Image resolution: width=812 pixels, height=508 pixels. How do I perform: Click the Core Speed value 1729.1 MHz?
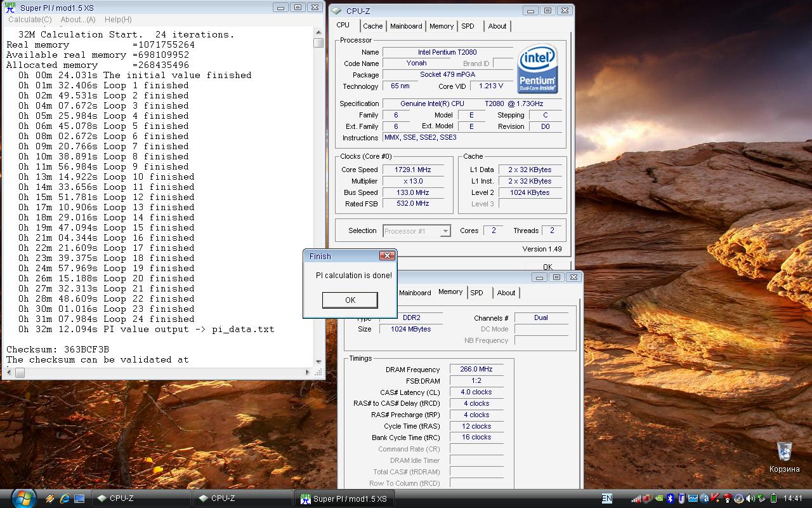(x=413, y=170)
